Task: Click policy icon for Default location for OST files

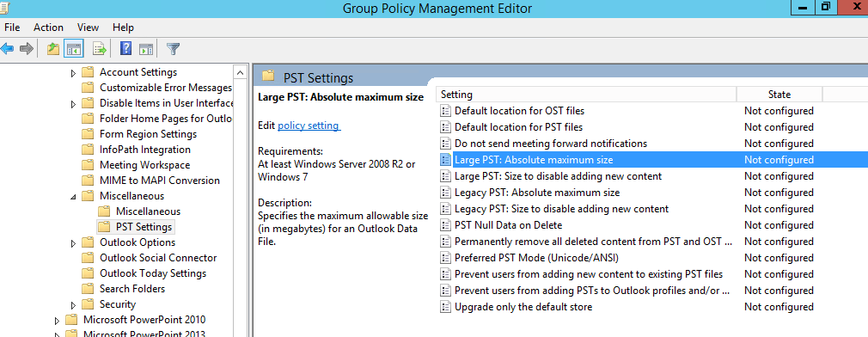Action: 446,111
